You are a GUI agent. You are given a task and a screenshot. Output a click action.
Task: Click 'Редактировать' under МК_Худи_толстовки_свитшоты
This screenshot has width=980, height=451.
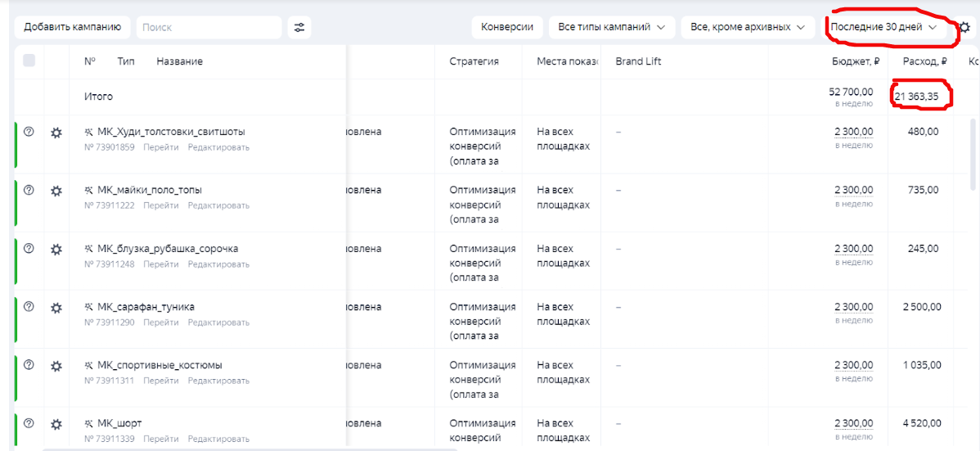pyautogui.click(x=218, y=147)
